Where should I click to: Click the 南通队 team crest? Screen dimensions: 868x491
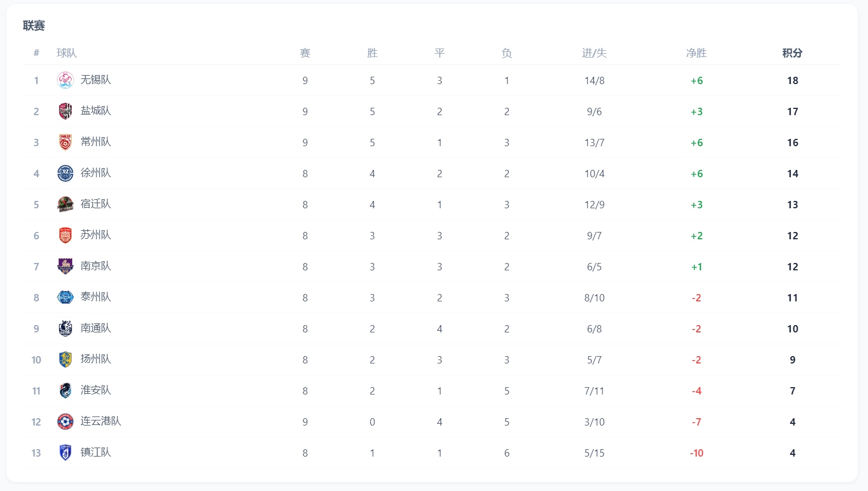[x=65, y=328]
